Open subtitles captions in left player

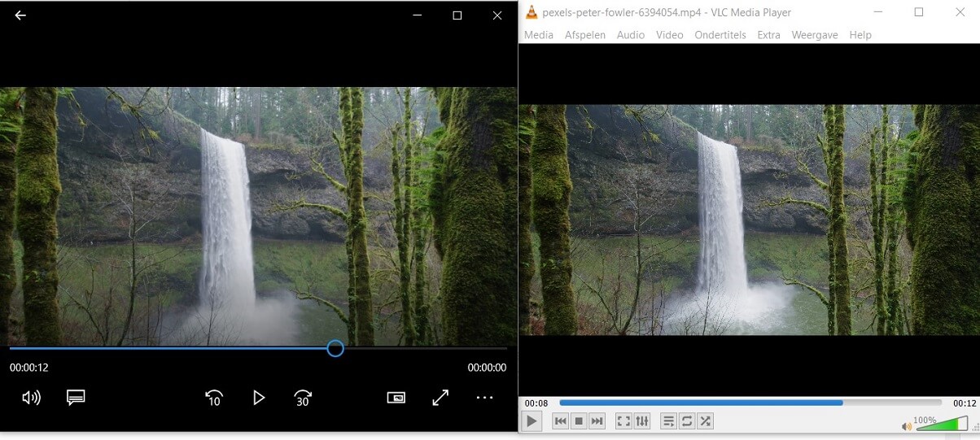click(x=76, y=398)
